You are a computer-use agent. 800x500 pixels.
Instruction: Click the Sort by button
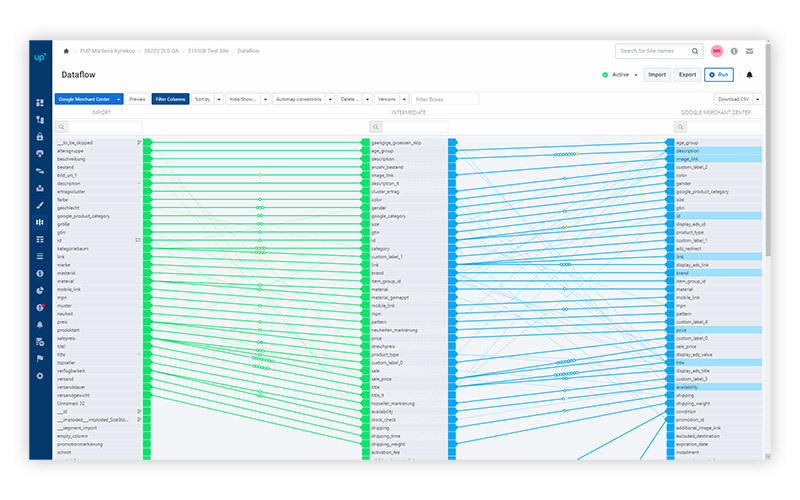pos(203,99)
